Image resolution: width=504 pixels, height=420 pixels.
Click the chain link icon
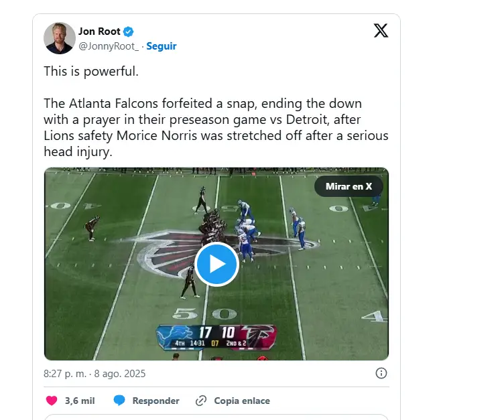(200, 401)
